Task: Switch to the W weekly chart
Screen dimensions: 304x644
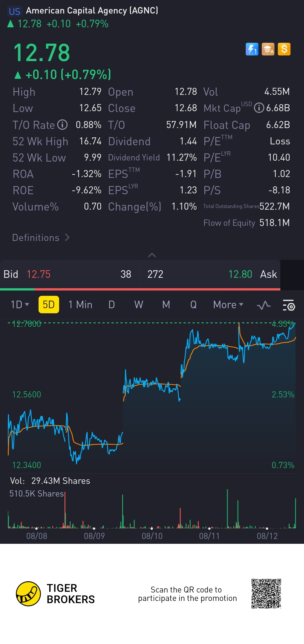Action: 138,305
